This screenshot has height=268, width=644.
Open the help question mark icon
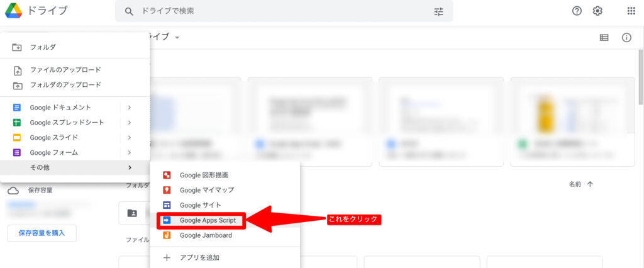coord(577,11)
